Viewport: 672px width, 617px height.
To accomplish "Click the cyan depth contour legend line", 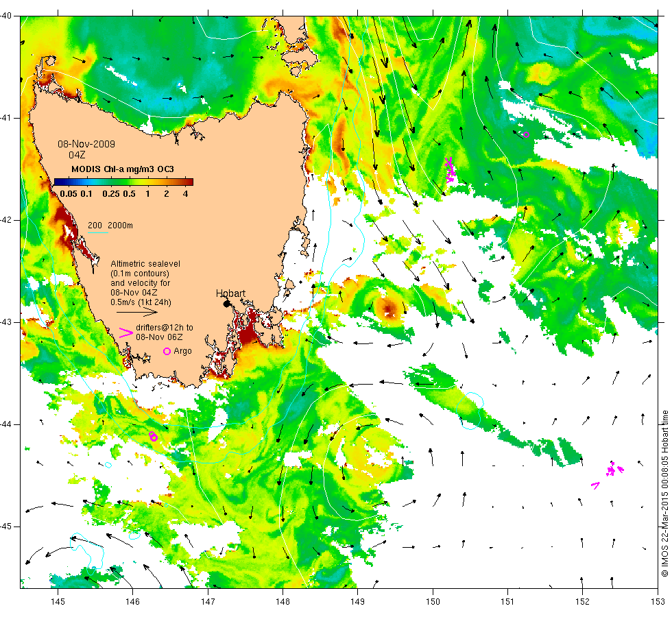I will tap(97, 232).
